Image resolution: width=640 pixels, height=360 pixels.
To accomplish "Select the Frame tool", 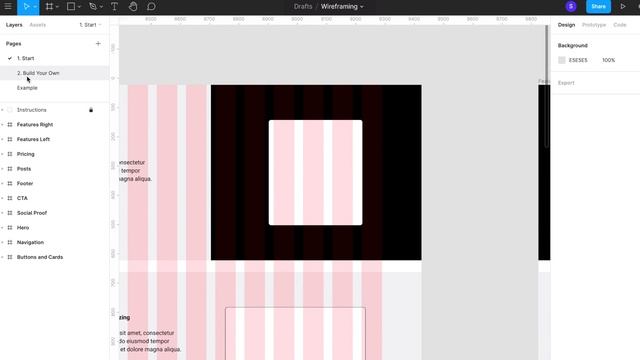I will [x=49, y=7].
